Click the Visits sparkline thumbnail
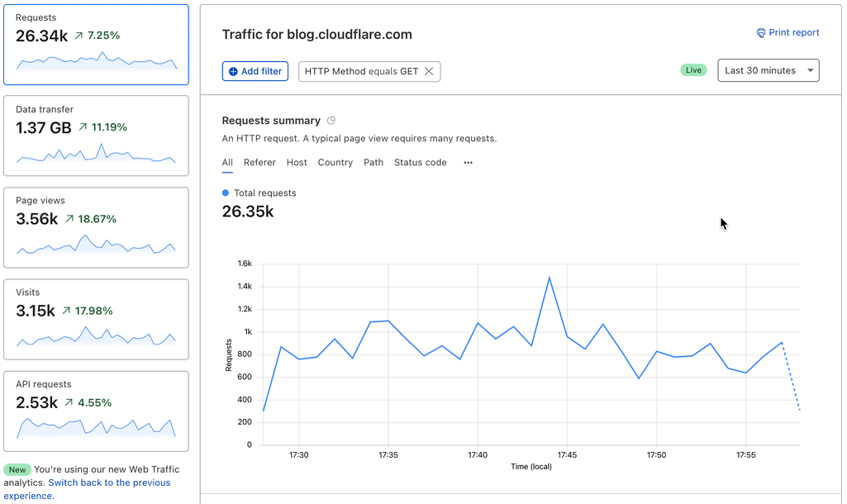The image size is (847, 504). 97,336
